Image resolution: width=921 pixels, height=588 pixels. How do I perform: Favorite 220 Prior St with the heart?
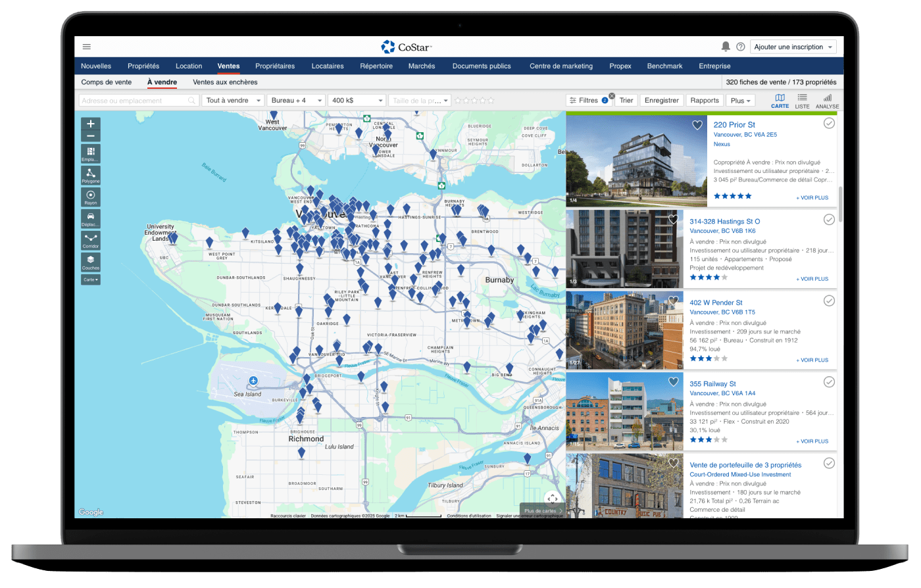(x=697, y=125)
